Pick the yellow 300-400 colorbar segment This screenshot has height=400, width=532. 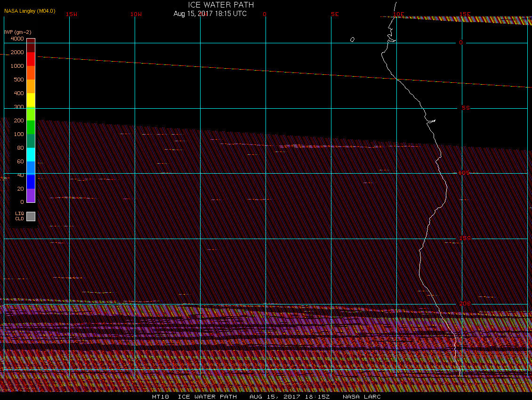click(31, 100)
